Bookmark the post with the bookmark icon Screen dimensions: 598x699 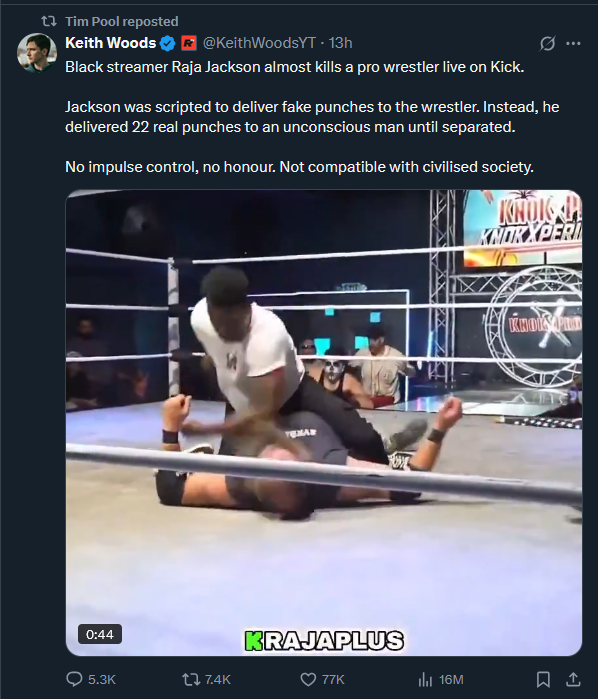pyautogui.click(x=543, y=679)
